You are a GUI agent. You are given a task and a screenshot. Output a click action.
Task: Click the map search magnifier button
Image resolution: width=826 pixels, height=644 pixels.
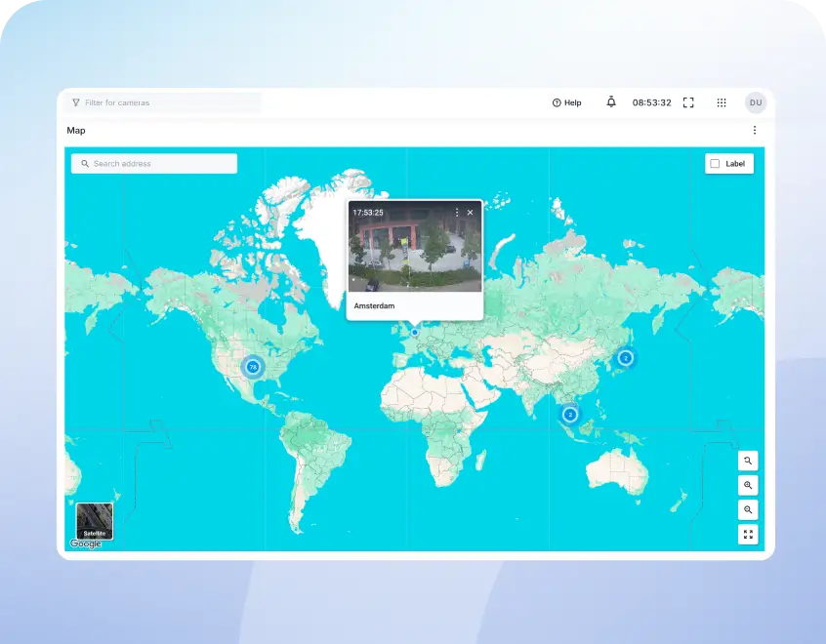(748, 461)
